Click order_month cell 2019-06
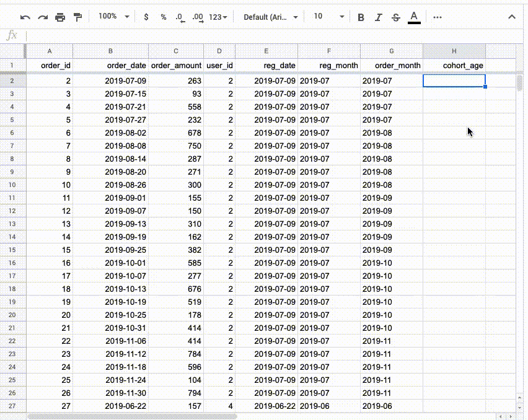This screenshot has height=420, width=528. (392, 406)
